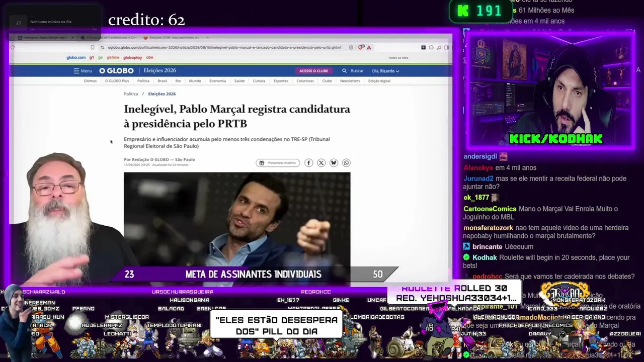
Task: Open the hamburger Menu on O Globo
Action: click(x=83, y=71)
